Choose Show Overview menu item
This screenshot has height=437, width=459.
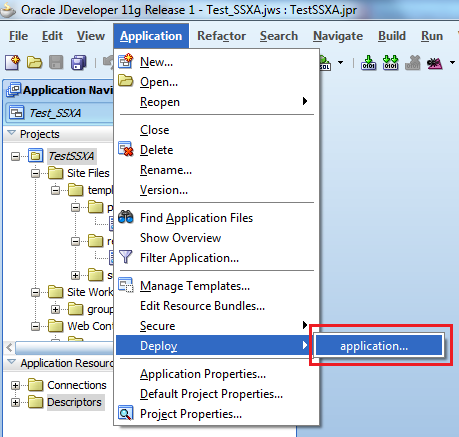click(217, 238)
